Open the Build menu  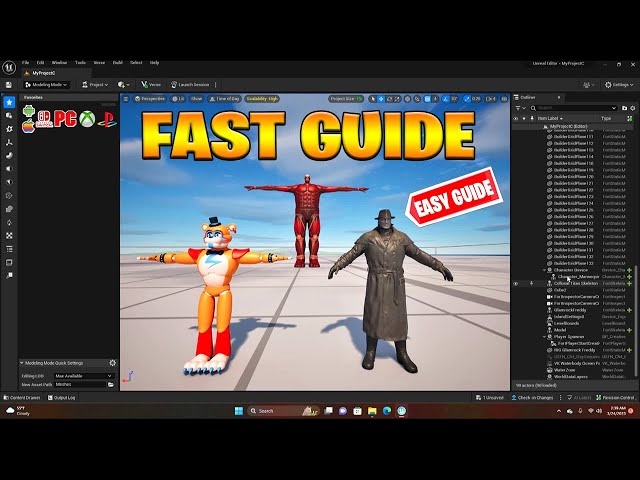(118, 63)
